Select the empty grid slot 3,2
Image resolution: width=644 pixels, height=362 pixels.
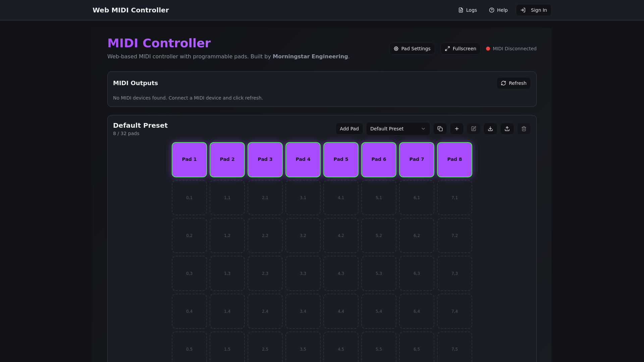[x=303, y=236]
